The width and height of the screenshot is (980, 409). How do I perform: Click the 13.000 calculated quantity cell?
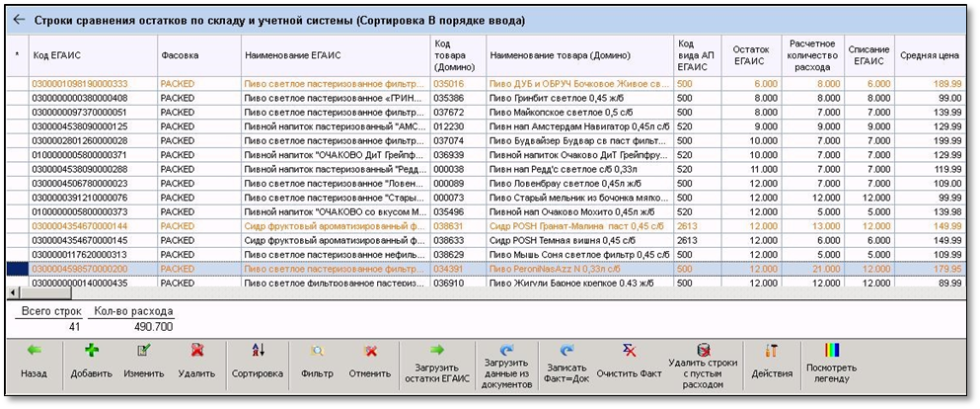click(812, 226)
